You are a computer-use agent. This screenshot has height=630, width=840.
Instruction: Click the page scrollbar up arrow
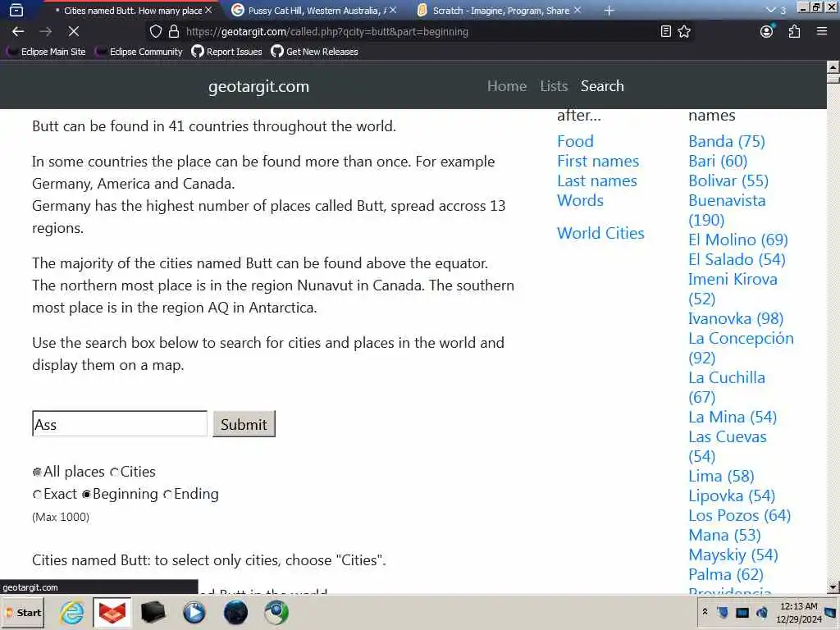tap(833, 67)
